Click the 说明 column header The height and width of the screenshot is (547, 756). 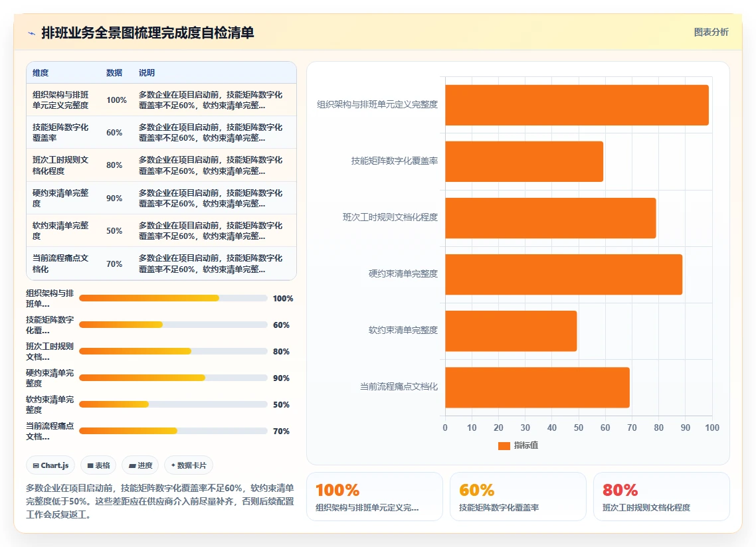147,73
